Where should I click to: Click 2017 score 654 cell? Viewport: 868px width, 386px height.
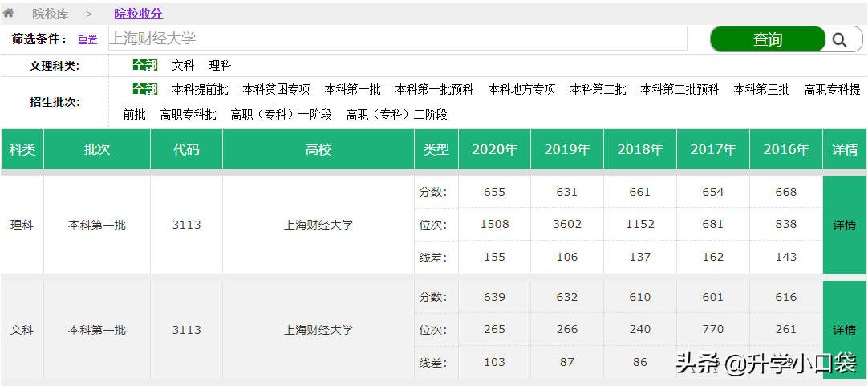713,192
